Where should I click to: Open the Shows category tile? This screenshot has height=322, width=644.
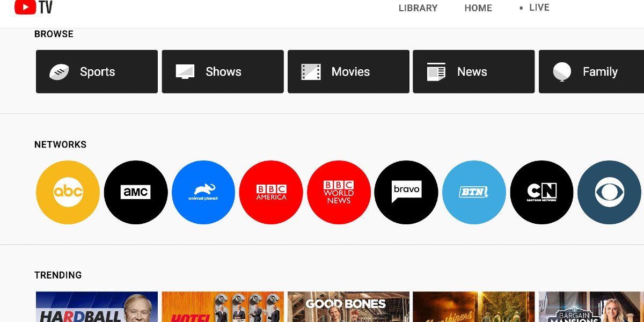[222, 71]
